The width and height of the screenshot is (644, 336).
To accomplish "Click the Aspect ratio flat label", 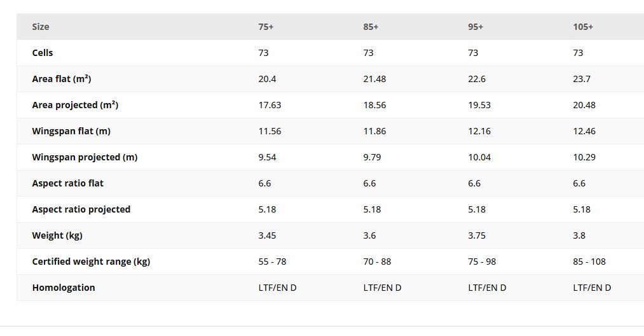I will [x=67, y=183].
